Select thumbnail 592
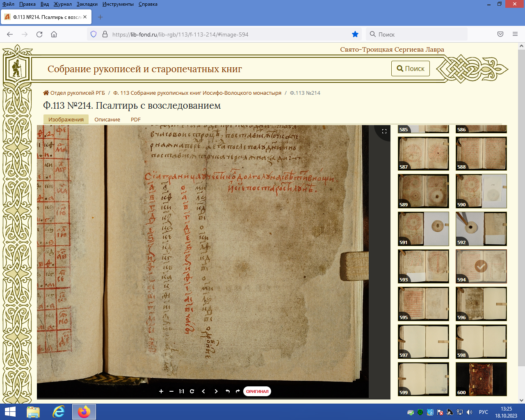The width and height of the screenshot is (525, 420). (481, 229)
